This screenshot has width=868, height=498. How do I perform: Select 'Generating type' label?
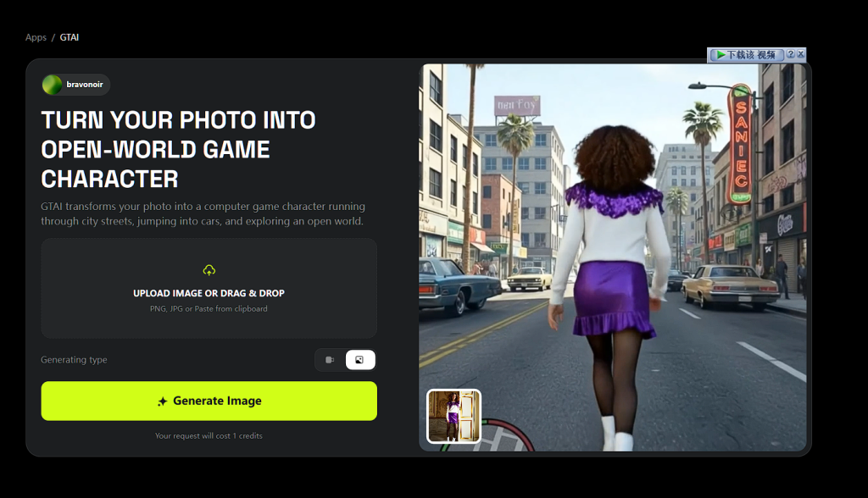pos(74,360)
